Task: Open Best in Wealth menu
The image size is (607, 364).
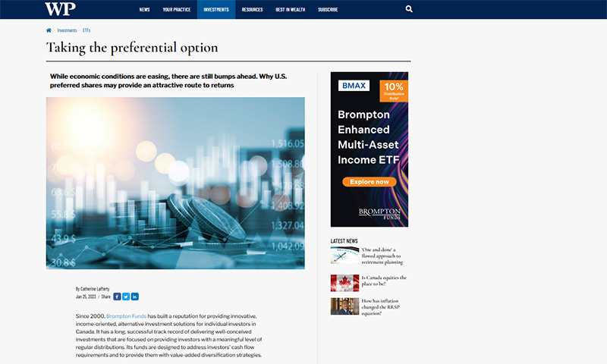Action: [291, 10]
